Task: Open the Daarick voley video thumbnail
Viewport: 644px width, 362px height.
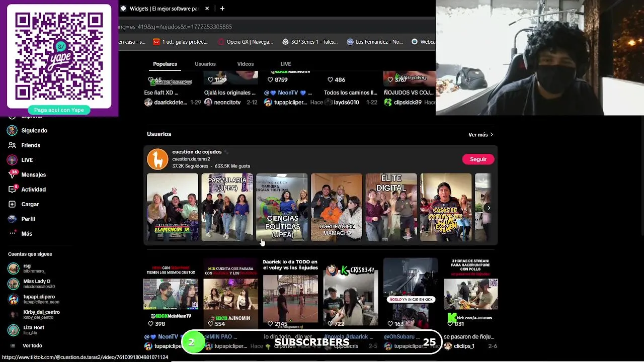Action: (x=290, y=293)
